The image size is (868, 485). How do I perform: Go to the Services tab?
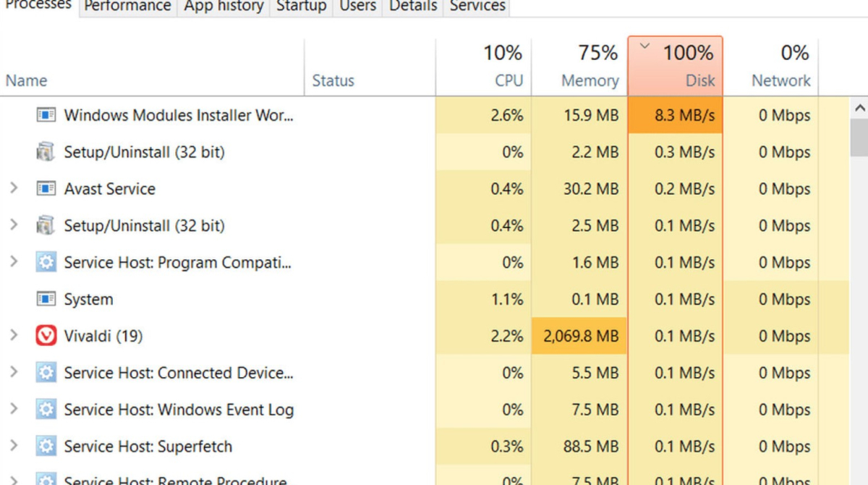[x=477, y=7]
